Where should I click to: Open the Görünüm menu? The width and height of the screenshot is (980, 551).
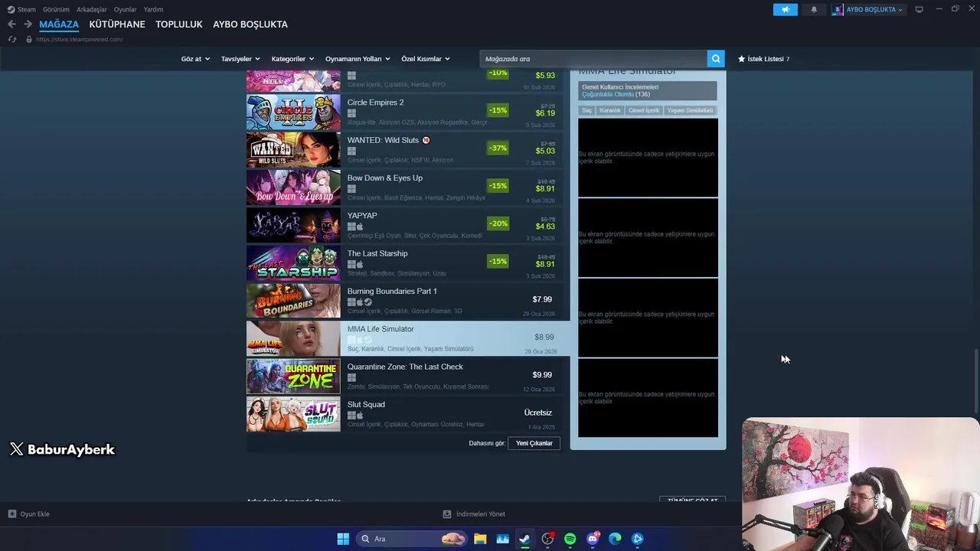point(56,9)
